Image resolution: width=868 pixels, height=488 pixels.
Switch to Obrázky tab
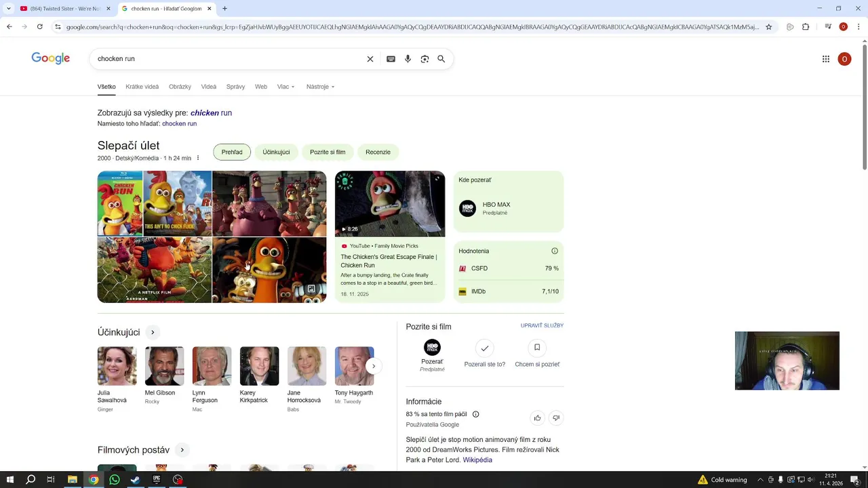(180, 87)
